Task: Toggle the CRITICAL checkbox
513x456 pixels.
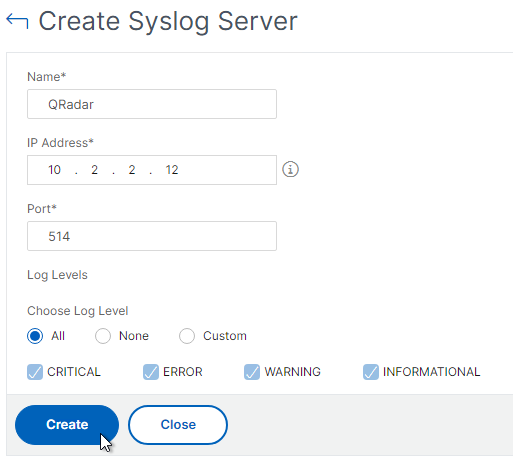Action: (35, 372)
